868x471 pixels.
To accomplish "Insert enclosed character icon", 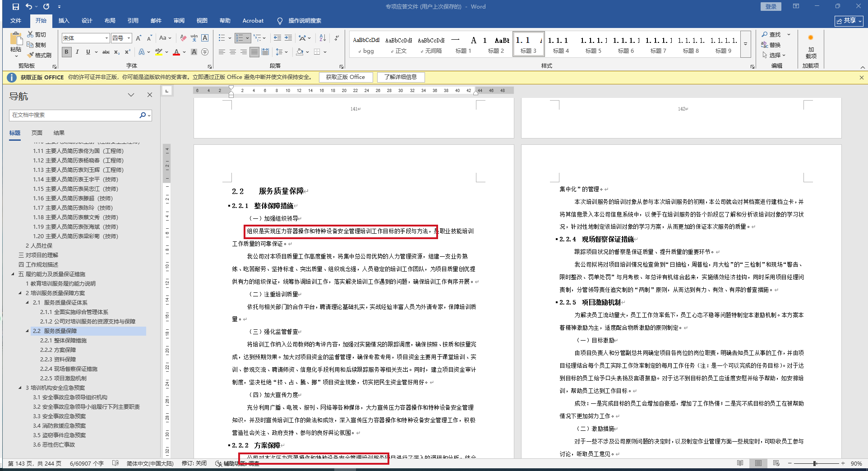I will pyautogui.click(x=205, y=52).
